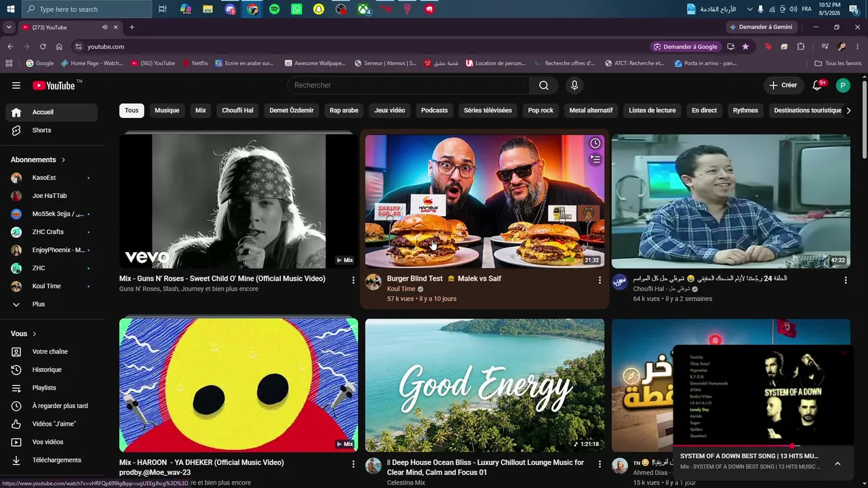Open the account avatar menu
The height and width of the screenshot is (488, 868).
click(843, 85)
